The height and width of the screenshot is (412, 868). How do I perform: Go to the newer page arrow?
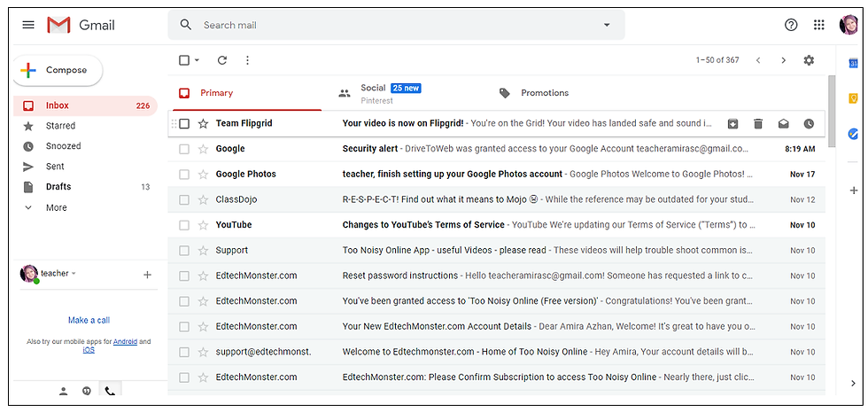(x=758, y=60)
